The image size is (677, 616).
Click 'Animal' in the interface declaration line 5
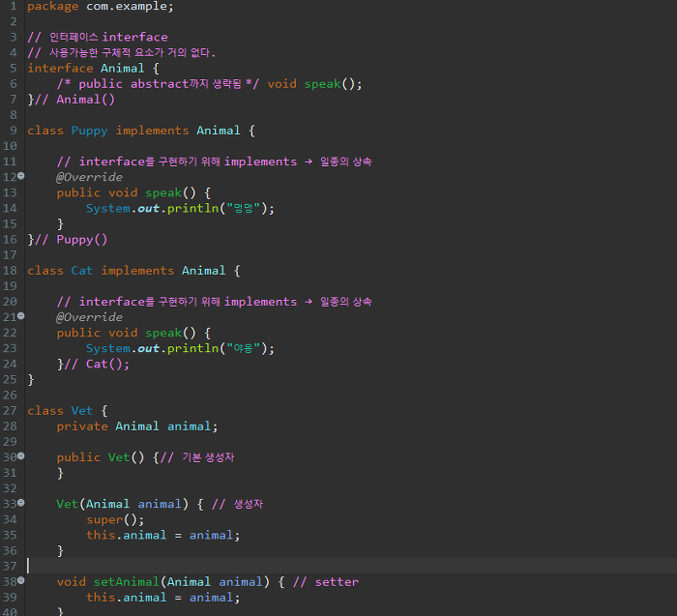(x=123, y=69)
